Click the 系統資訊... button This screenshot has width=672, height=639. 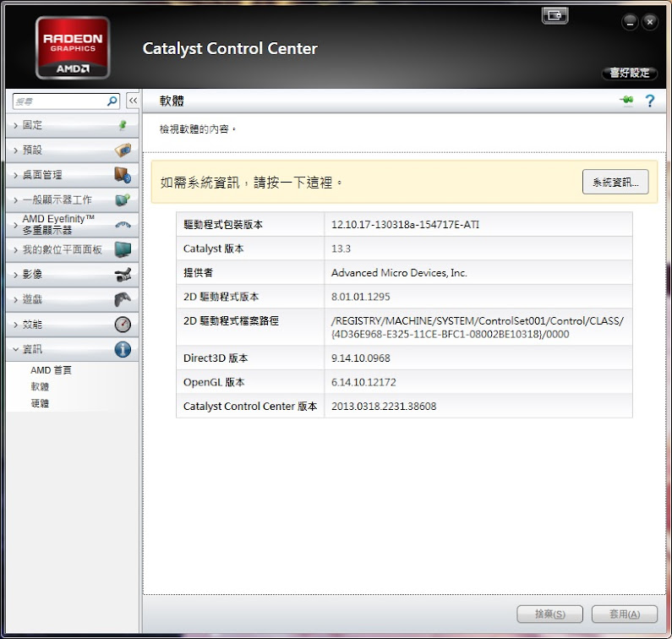[615, 182]
